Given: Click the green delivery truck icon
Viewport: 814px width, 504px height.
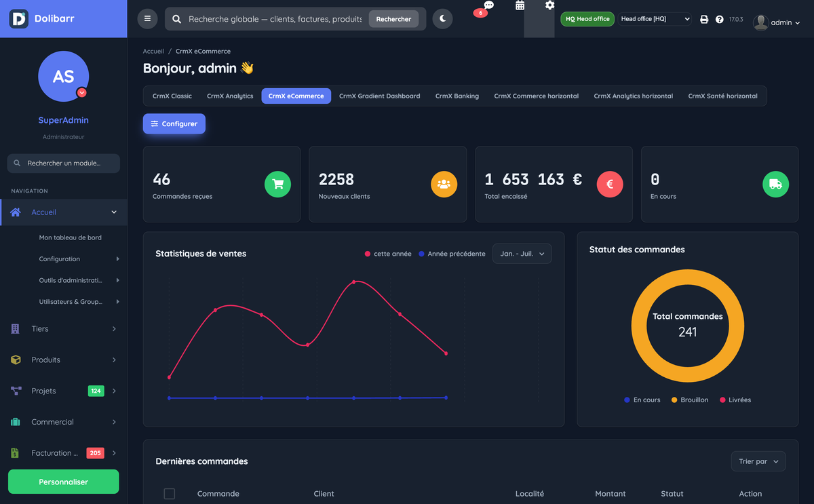Looking at the screenshot, I should click(x=776, y=184).
